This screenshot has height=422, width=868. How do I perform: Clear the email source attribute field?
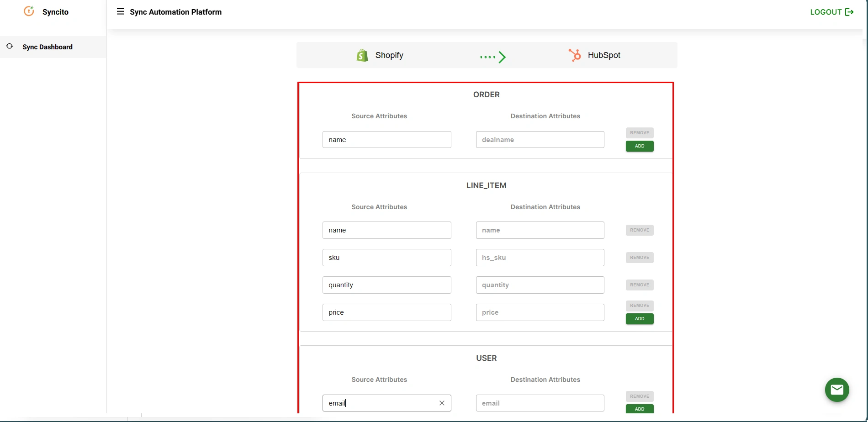[x=441, y=403]
